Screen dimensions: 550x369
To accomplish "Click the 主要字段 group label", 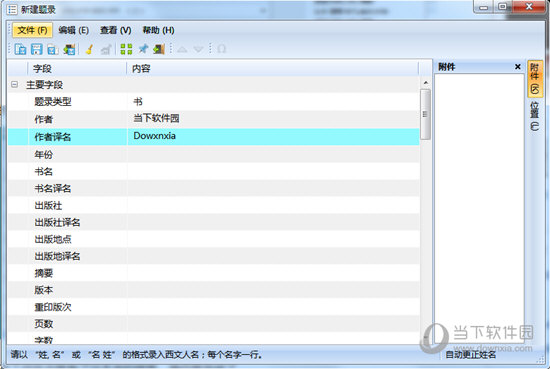I will coord(45,85).
